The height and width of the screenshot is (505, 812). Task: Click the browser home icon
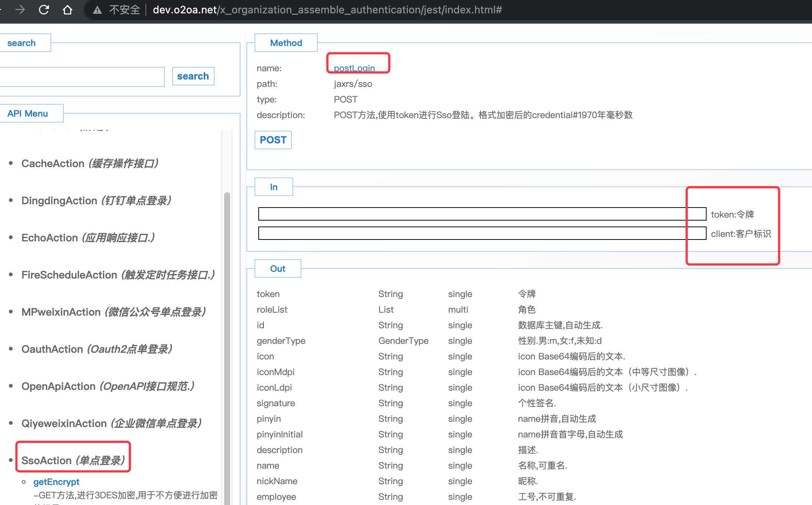point(67,10)
